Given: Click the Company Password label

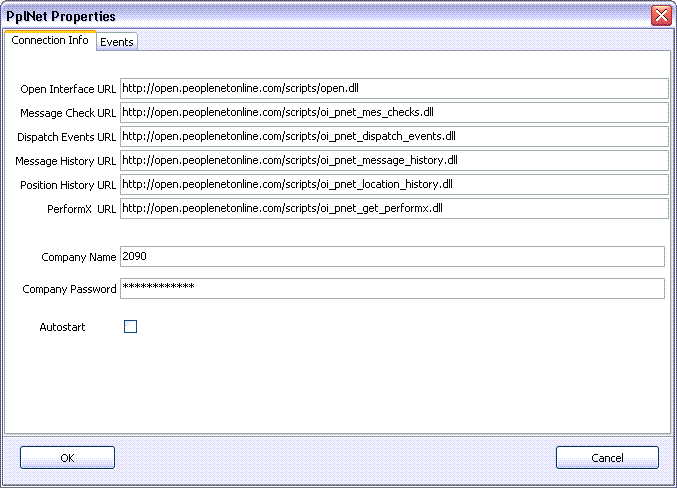Looking at the screenshot, I should click(69, 289).
